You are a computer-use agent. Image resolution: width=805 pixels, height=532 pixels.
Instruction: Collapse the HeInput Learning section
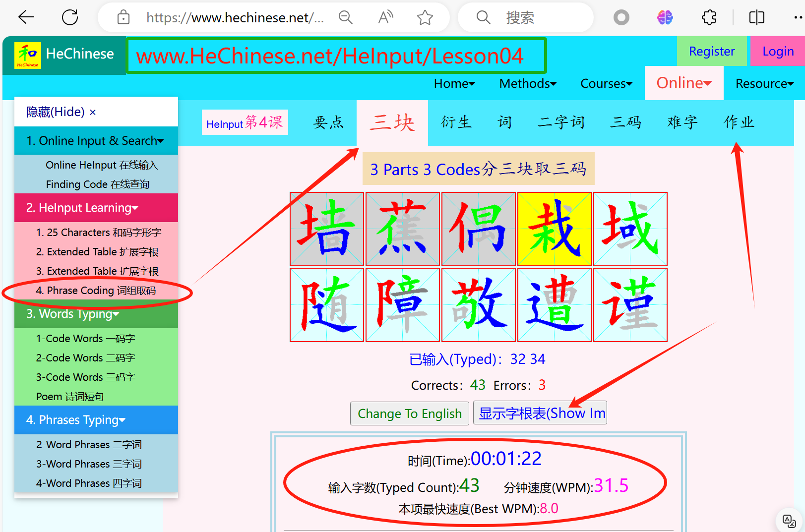point(96,208)
